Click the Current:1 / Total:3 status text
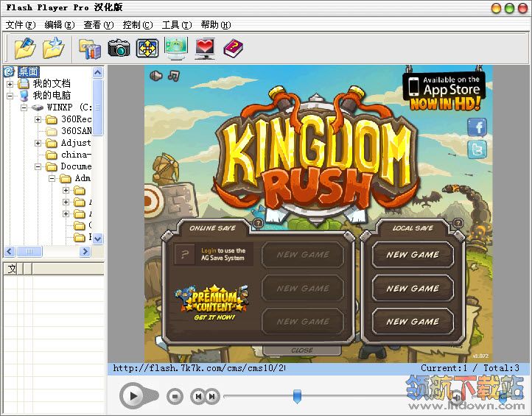532x416 pixels. pyautogui.click(x=470, y=368)
